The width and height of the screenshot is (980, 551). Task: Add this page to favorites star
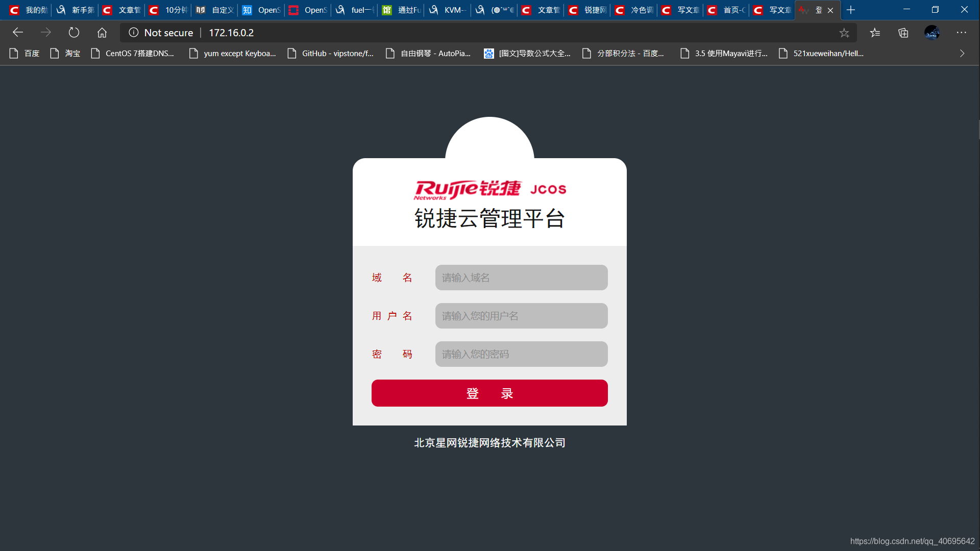(x=844, y=33)
